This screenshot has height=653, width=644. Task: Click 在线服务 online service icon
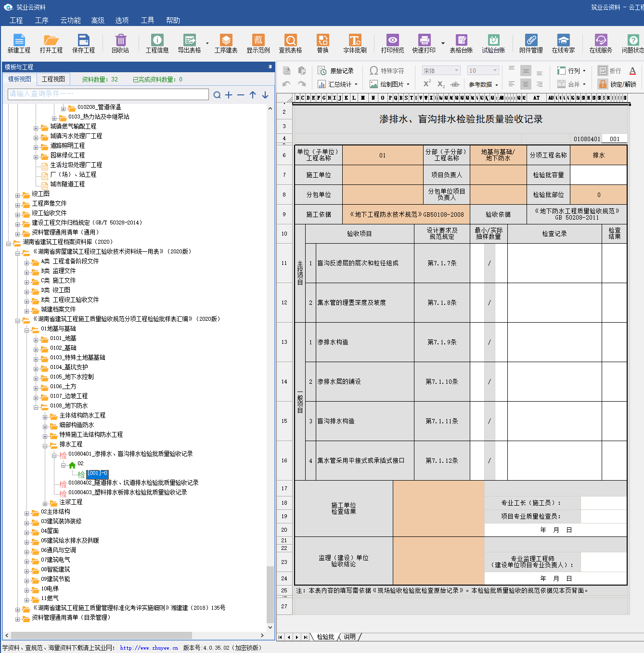(601, 43)
